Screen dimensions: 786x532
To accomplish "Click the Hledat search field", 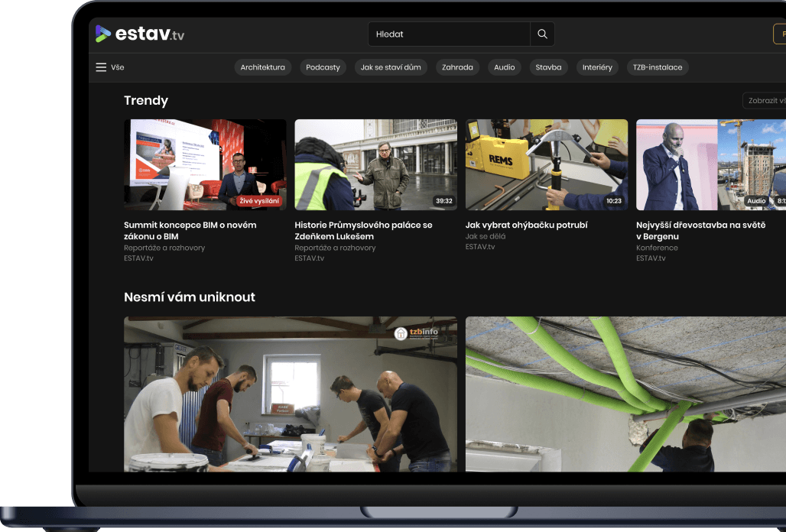I will 450,34.
